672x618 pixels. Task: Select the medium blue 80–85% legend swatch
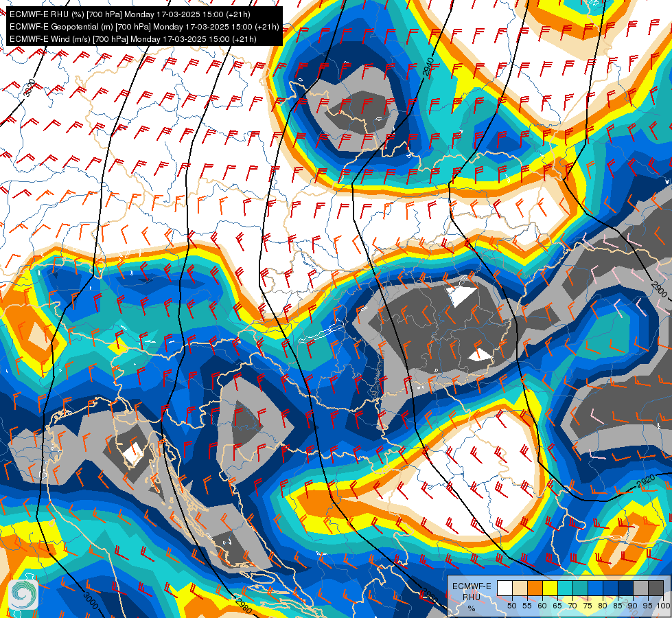[611, 588]
